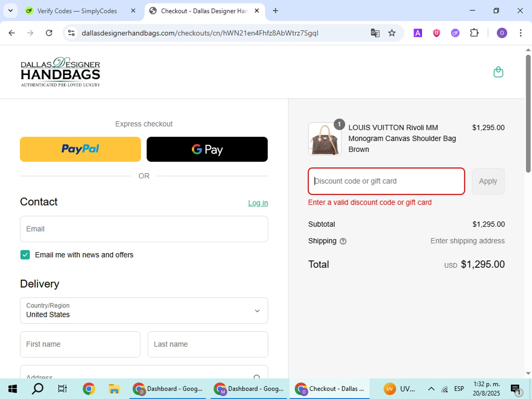Switch to Verify Codes — SimplyCodes tab
The image size is (532, 399).
click(77, 11)
